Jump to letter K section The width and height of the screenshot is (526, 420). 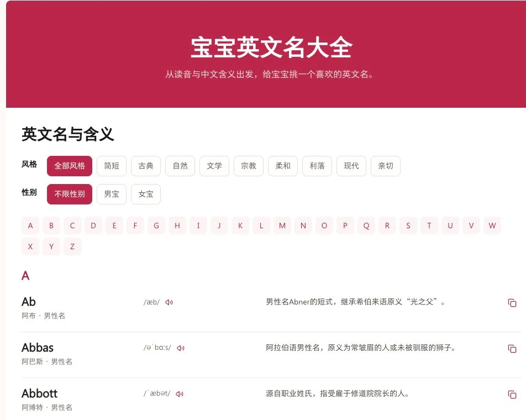tap(240, 225)
